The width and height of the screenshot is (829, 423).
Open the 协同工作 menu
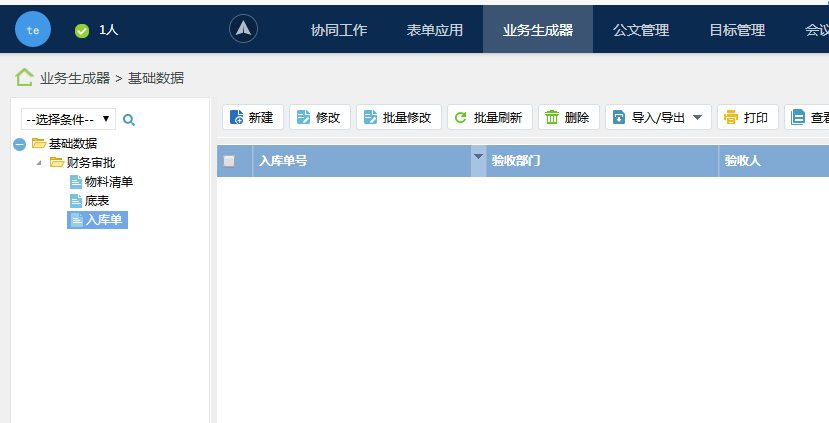(x=339, y=30)
